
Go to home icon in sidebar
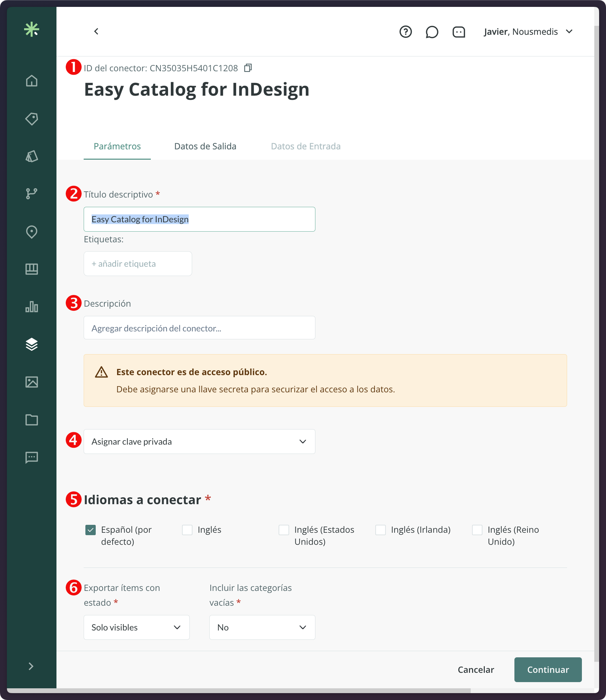tap(32, 81)
